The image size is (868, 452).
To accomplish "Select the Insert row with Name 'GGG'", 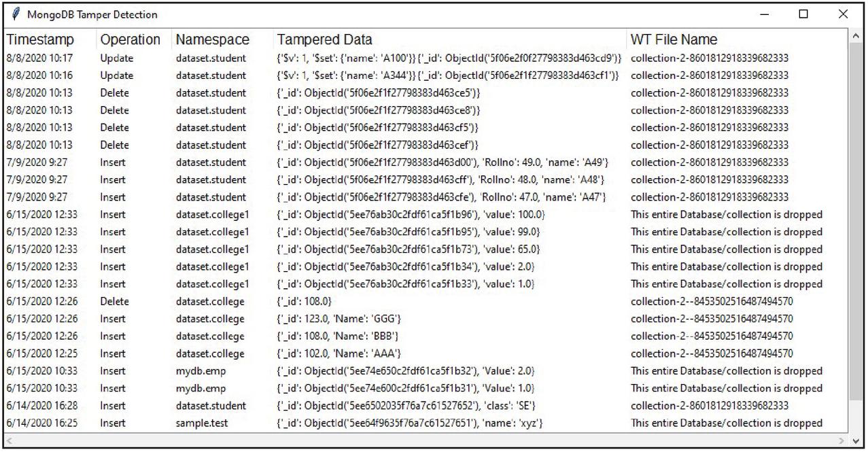I will point(426,319).
